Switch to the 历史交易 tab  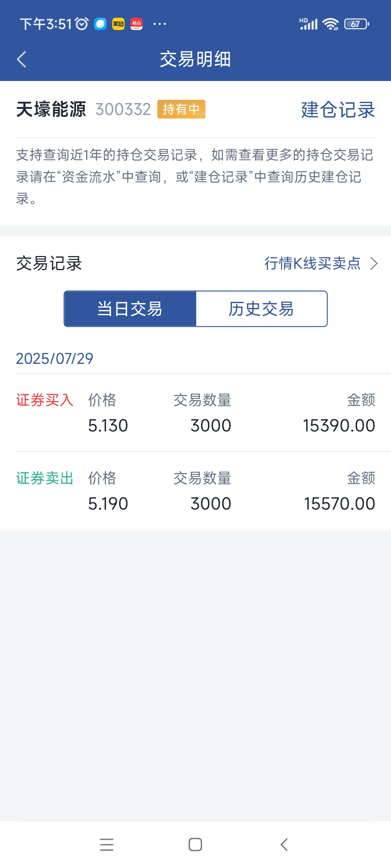click(261, 309)
